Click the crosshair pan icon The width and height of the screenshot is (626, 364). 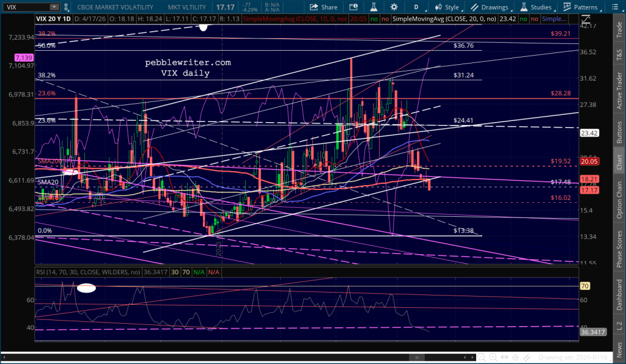[515, 358]
